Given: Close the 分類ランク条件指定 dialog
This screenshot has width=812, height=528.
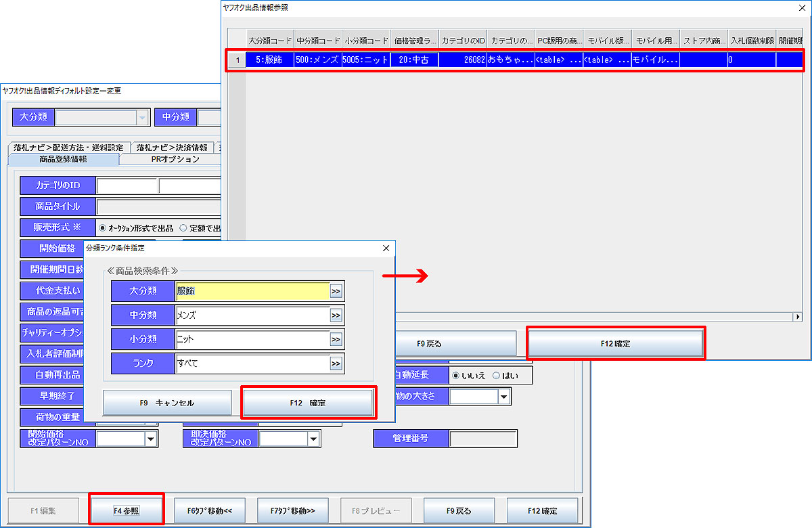Looking at the screenshot, I should 386,248.
